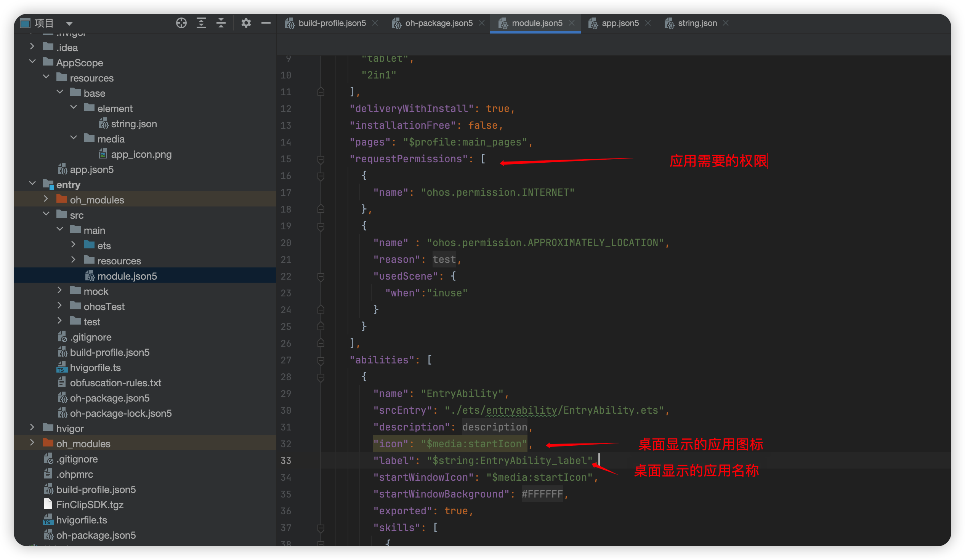Toggle code fold at requestPermissions line
965x560 pixels.
[321, 159]
